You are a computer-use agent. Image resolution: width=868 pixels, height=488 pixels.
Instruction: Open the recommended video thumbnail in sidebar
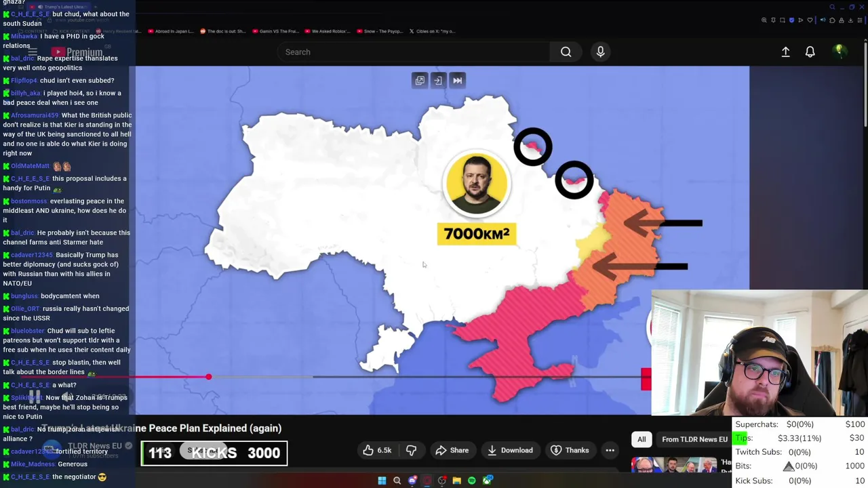point(673,466)
